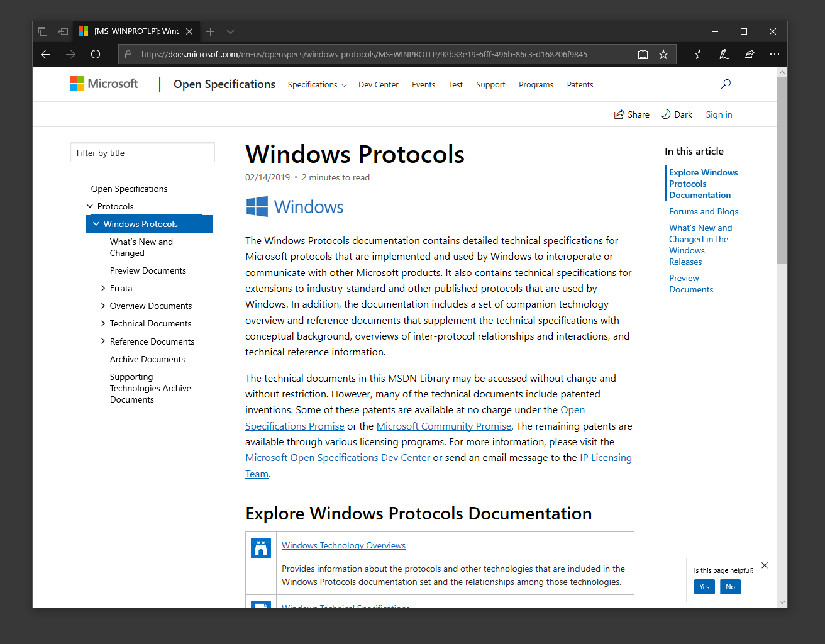Answer No to page helpful
825x644 pixels.
(730, 587)
